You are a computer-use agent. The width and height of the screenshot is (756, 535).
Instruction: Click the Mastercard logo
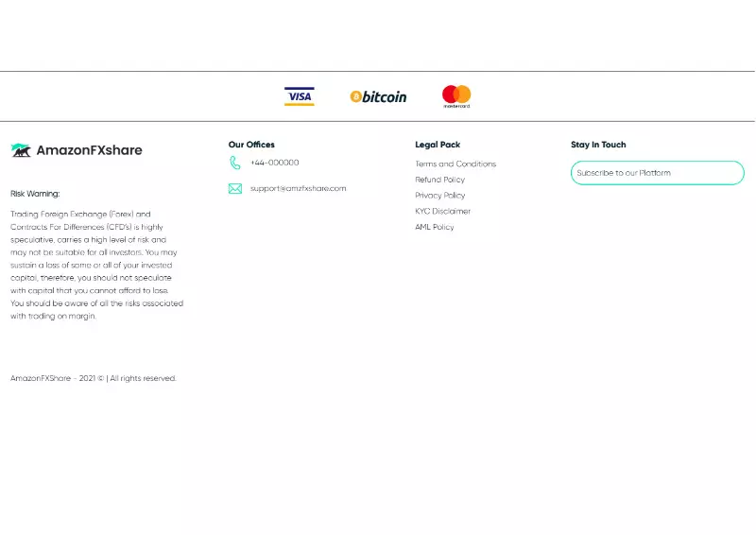pos(456,95)
